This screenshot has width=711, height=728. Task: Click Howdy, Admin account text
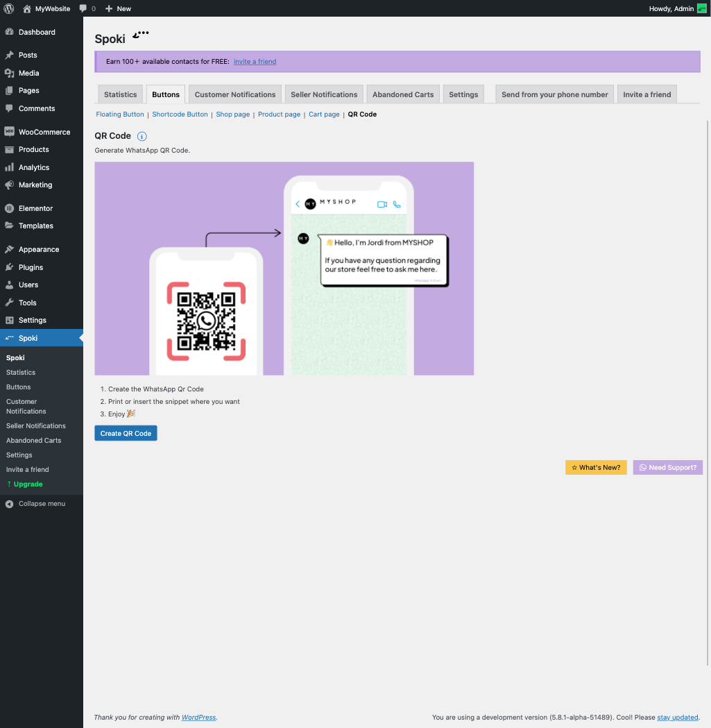click(671, 8)
